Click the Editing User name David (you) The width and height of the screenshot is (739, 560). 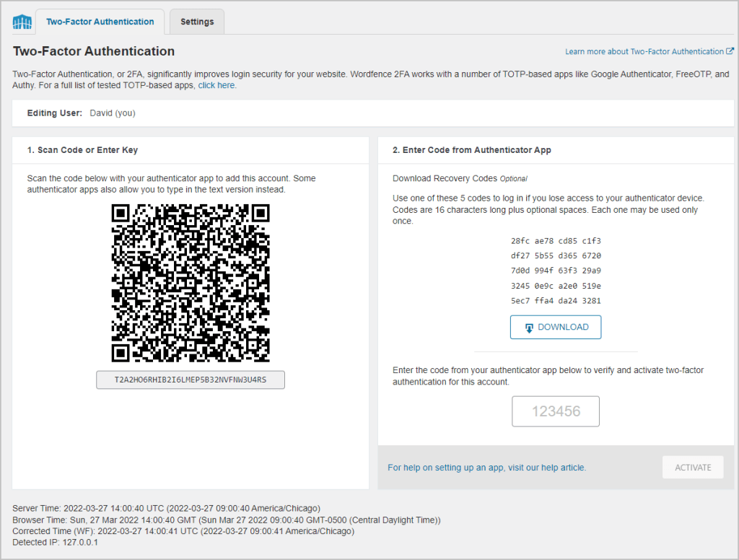point(113,113)
